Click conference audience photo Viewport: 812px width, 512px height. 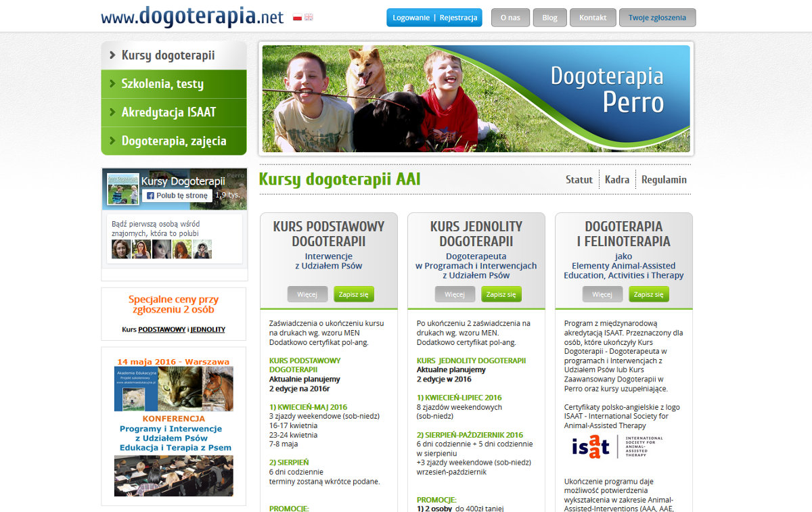pos(174,476)
